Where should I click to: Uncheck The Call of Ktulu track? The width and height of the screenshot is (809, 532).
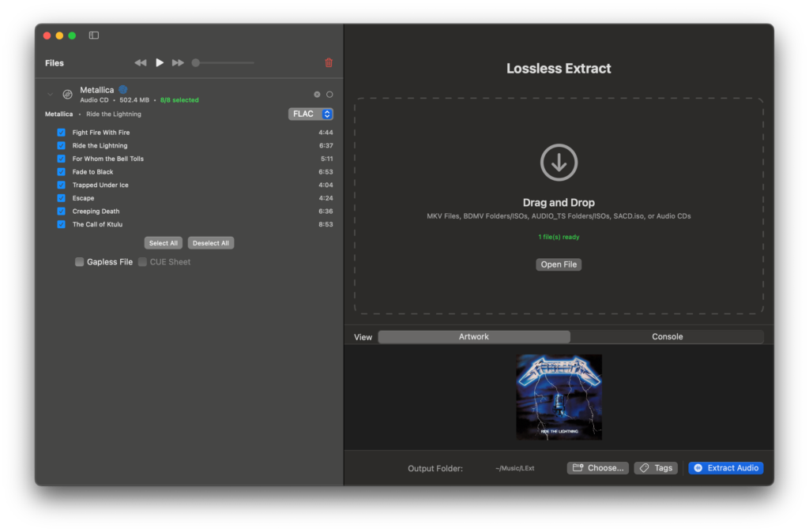62,224
